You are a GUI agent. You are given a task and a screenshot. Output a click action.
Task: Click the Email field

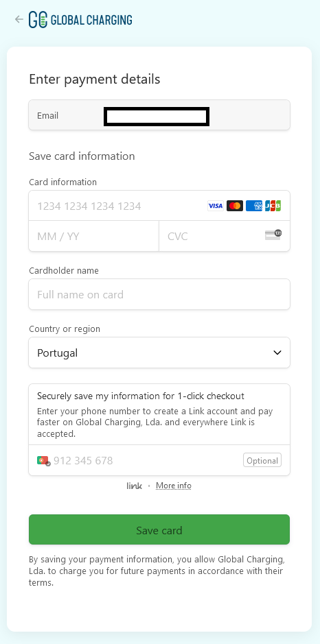(159, 115)
